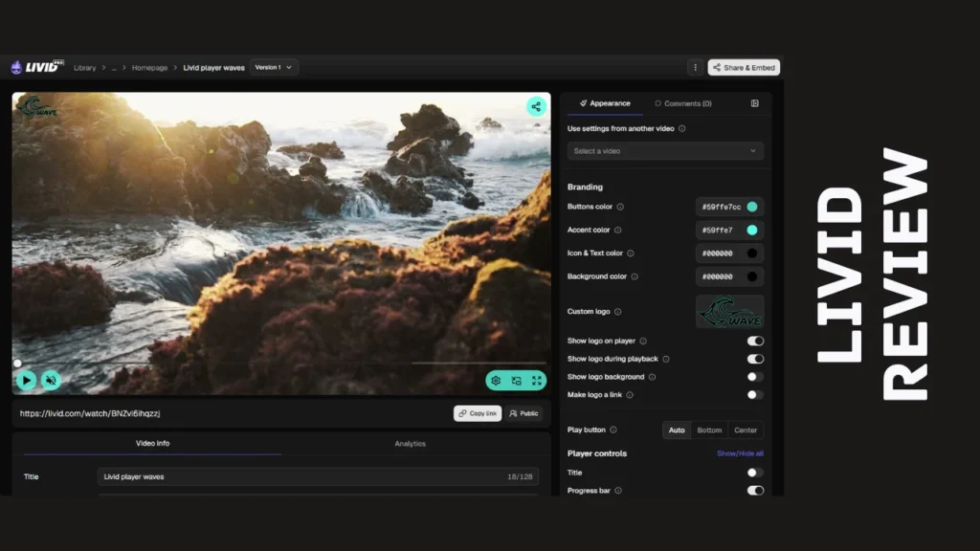Click the info icon next to Buttons color

point(620,207)
